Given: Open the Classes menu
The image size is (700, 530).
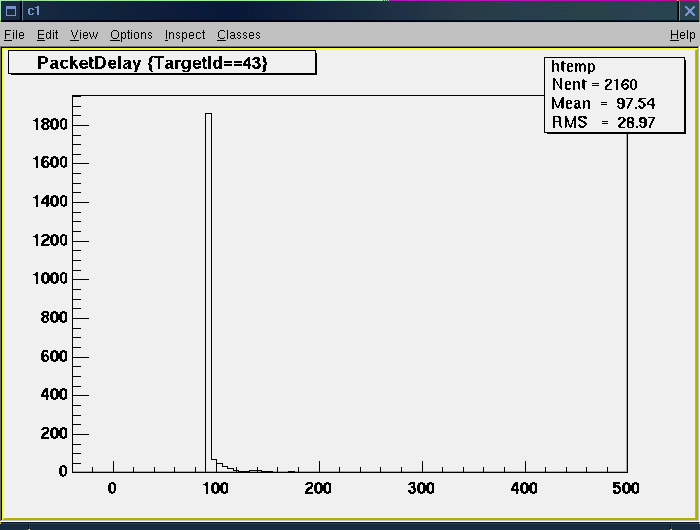Looking at the screenshot, I should coord(239,35).
